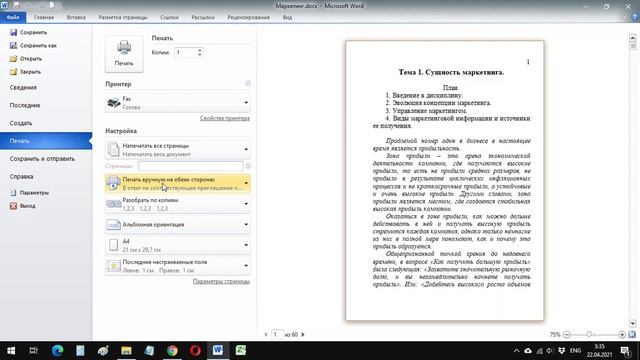Screen dimensions: 640x360
Task: Switch to Разметка страницы ribbon tab
Action: click(x=123, y=17)
